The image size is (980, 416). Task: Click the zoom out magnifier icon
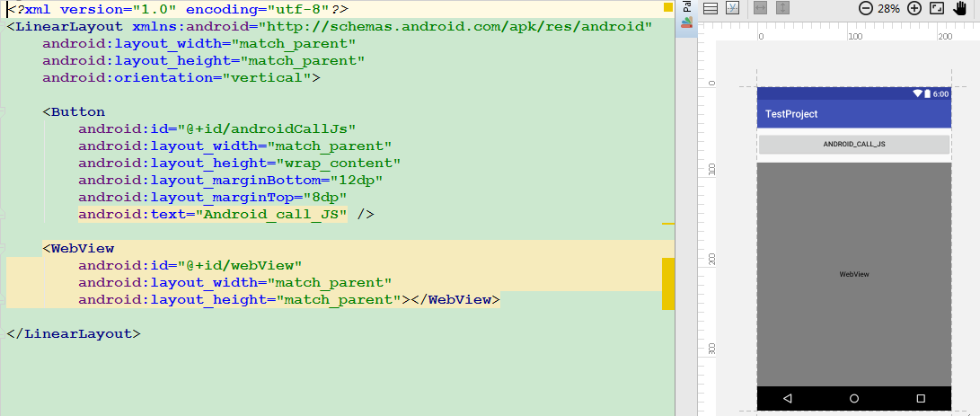[865, 8]
